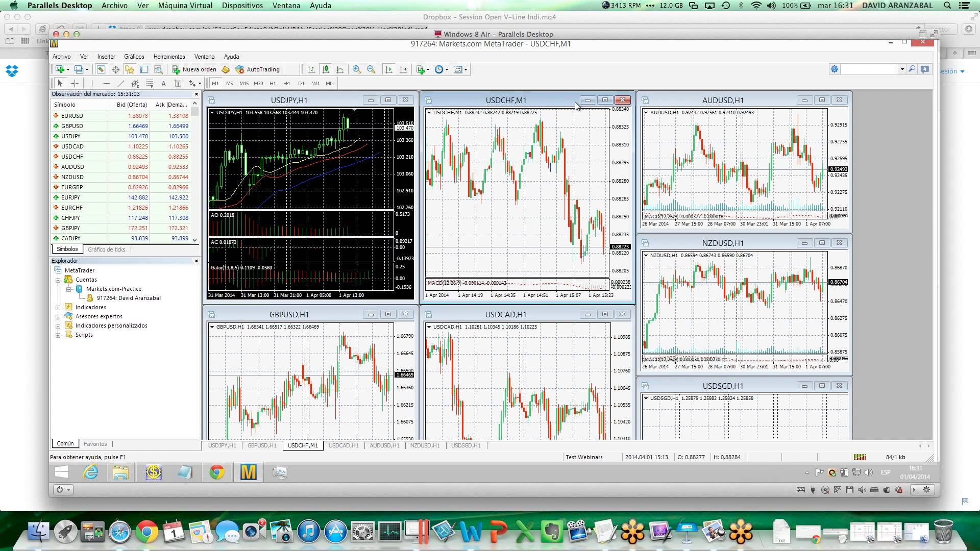Expand the Scripts tree node

[x=58, y=335]
